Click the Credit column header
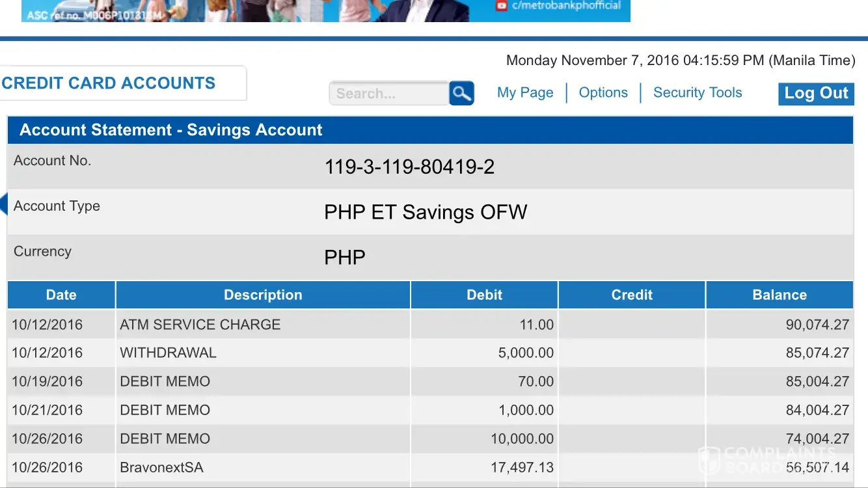Screen dimensions: 868x488 pyautogui.click(x=632, y=295)
